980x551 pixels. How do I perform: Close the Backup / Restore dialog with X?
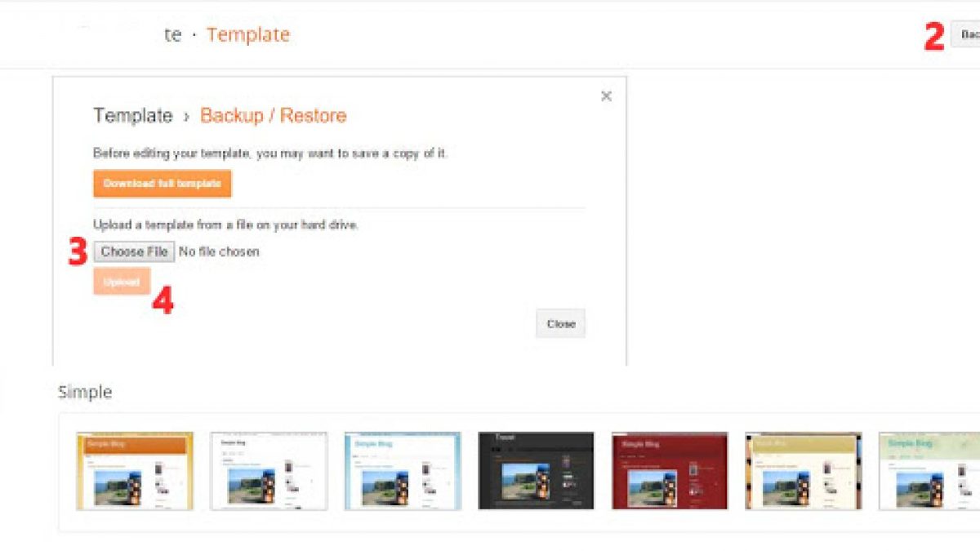[606, 96]
